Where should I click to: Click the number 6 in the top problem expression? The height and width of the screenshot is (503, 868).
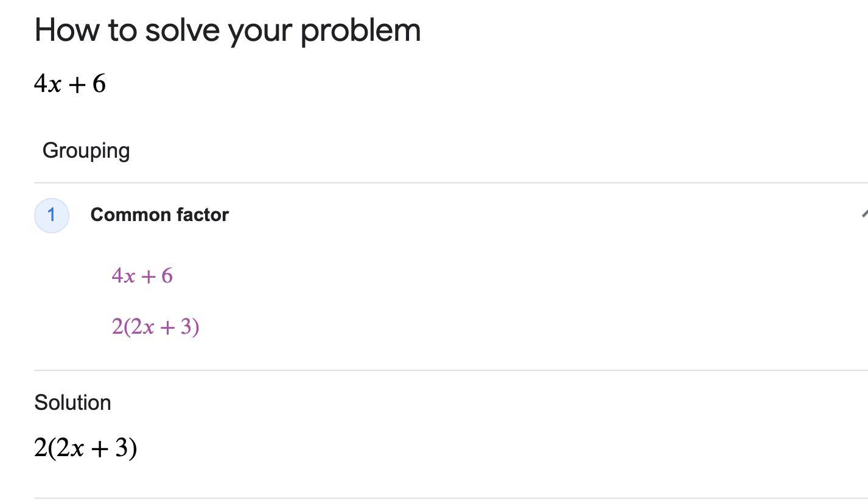pyautogui.click(x=99, y=83)
